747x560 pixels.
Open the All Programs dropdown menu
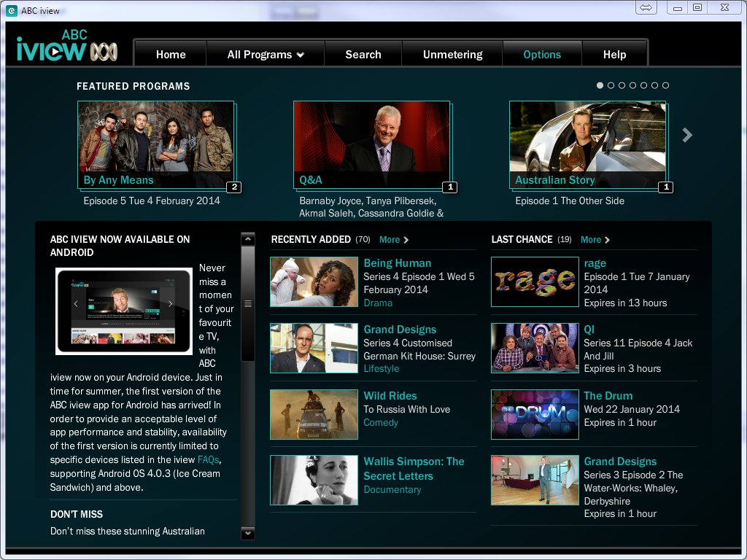(x=266, y=54)
